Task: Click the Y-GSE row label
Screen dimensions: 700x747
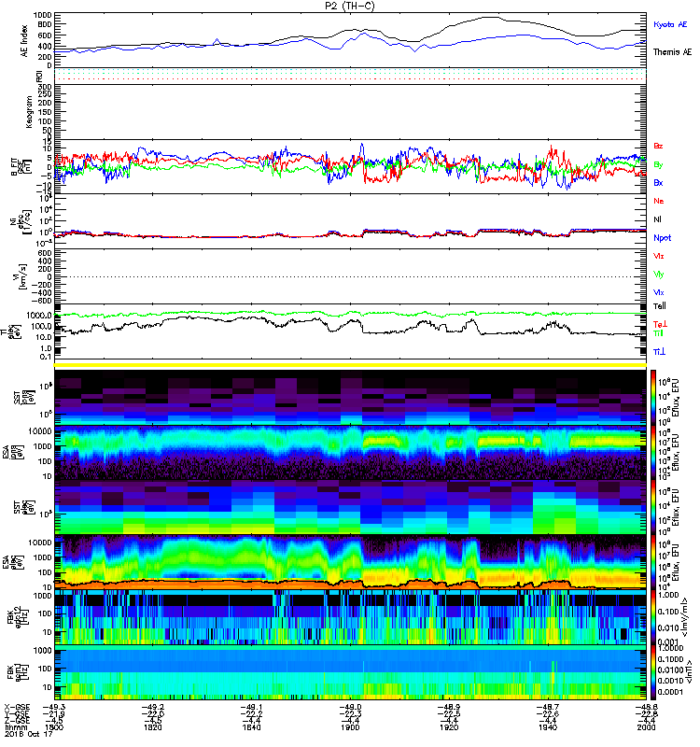Action: 17,714
